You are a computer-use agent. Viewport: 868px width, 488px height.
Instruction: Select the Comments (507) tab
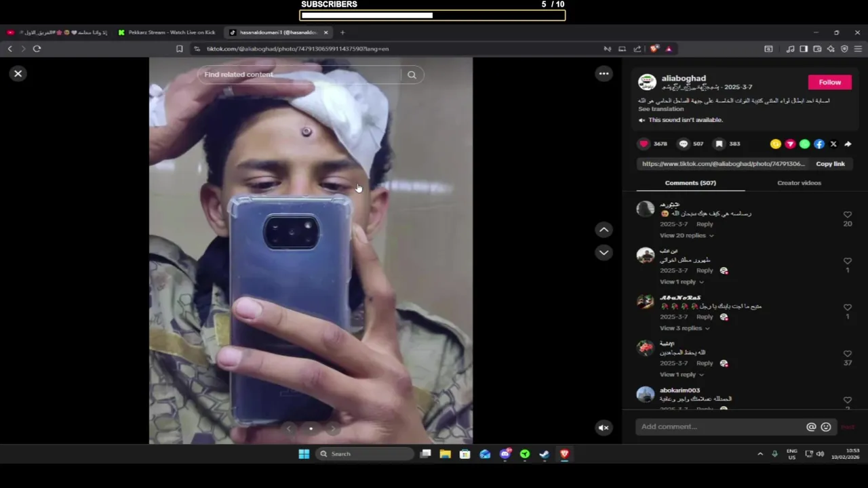click(690, 183)
